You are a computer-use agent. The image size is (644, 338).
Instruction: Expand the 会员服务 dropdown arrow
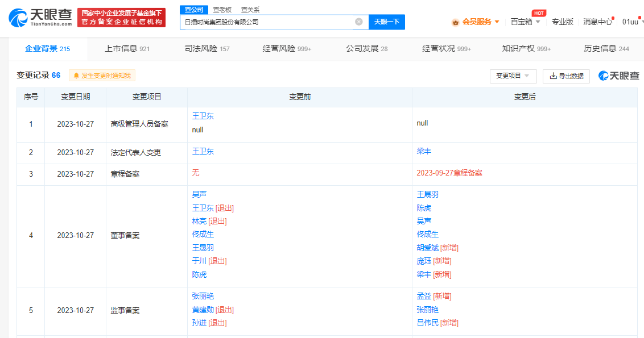tap(497, 22)
